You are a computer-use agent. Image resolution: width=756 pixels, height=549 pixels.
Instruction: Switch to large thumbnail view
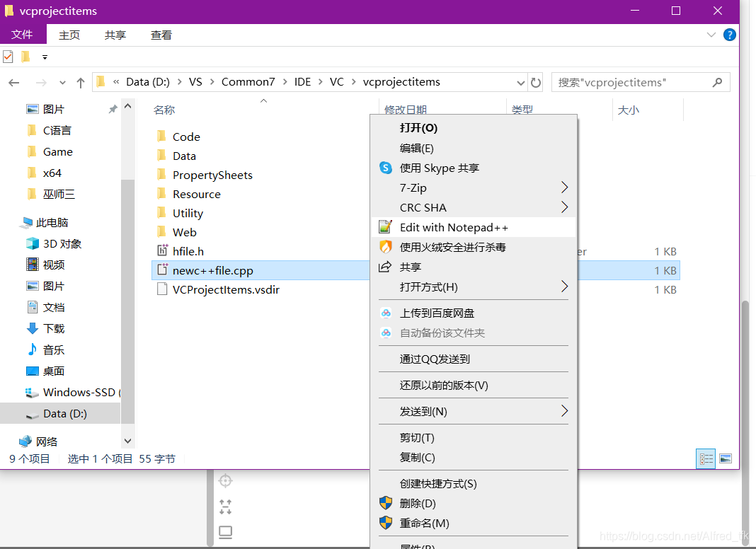pos(726,458)
